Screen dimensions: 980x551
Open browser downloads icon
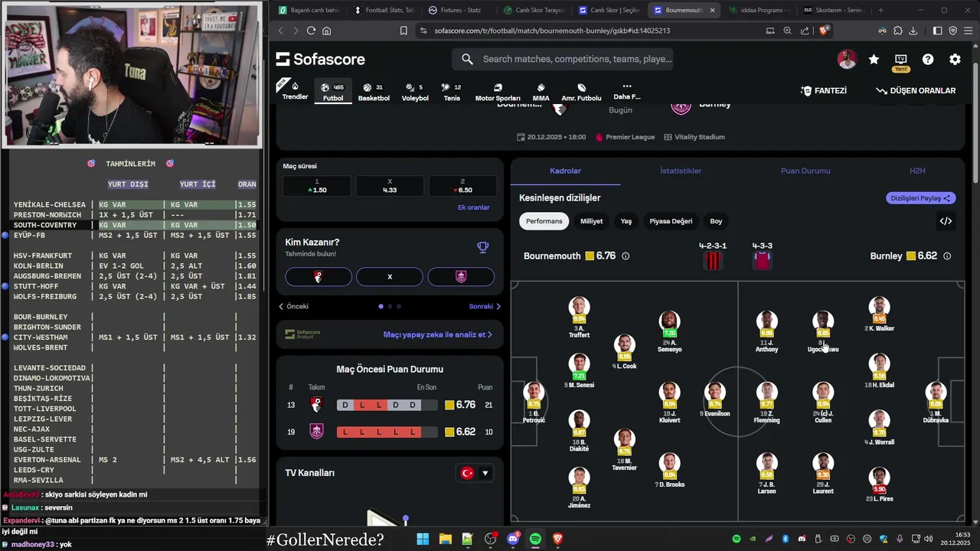pos(913,31)
